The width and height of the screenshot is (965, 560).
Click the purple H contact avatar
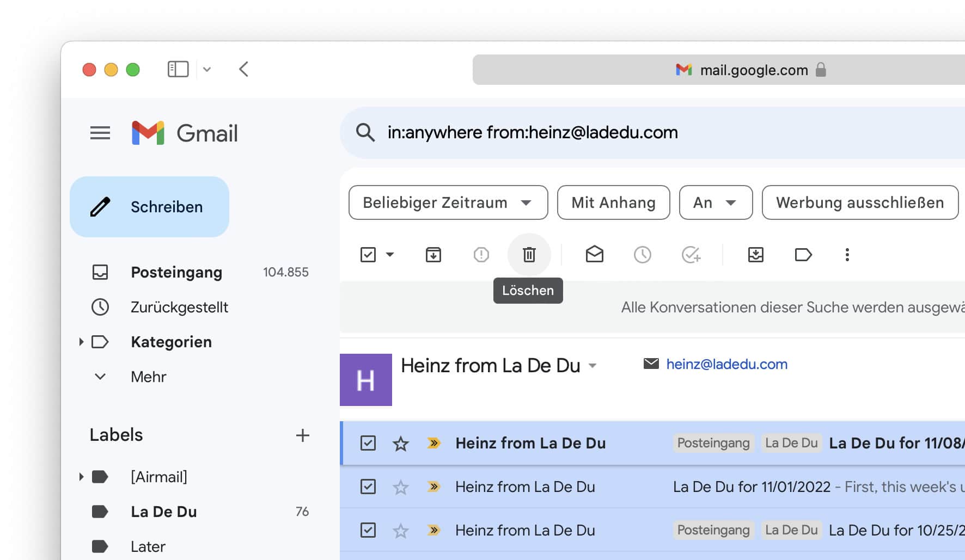pyautogui.click(x=366, y=380)
